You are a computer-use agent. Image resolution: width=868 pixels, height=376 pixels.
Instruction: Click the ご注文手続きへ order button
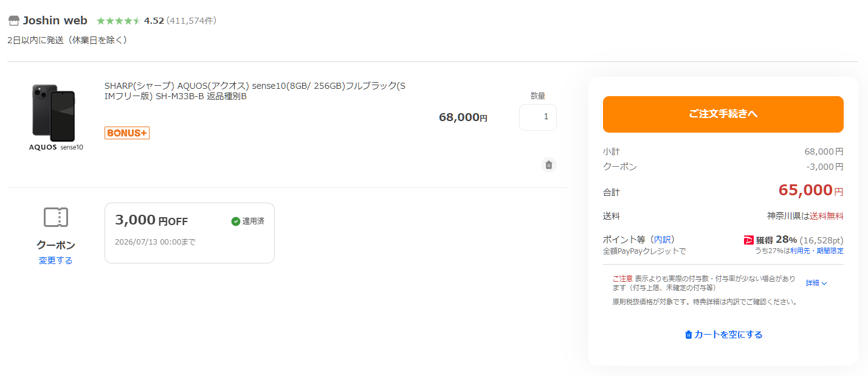point(723,114)
